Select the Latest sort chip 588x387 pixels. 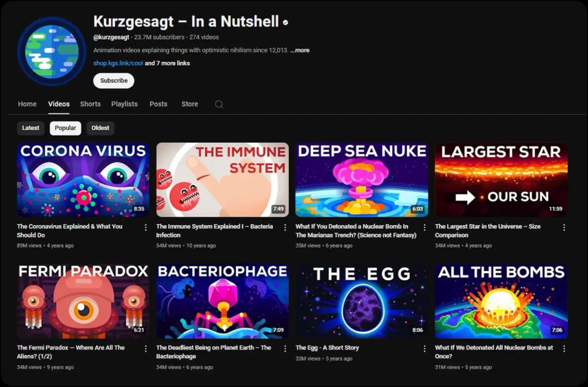click(x=30, y=128)
